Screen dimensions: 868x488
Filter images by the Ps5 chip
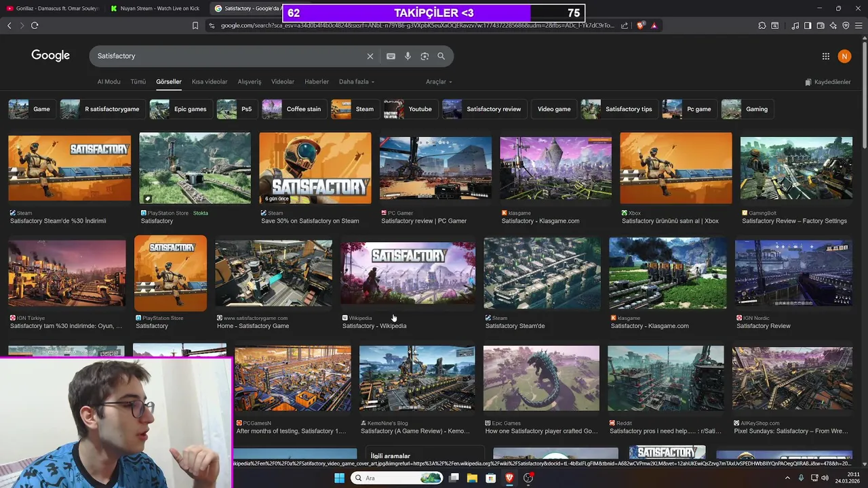[237, 109]
